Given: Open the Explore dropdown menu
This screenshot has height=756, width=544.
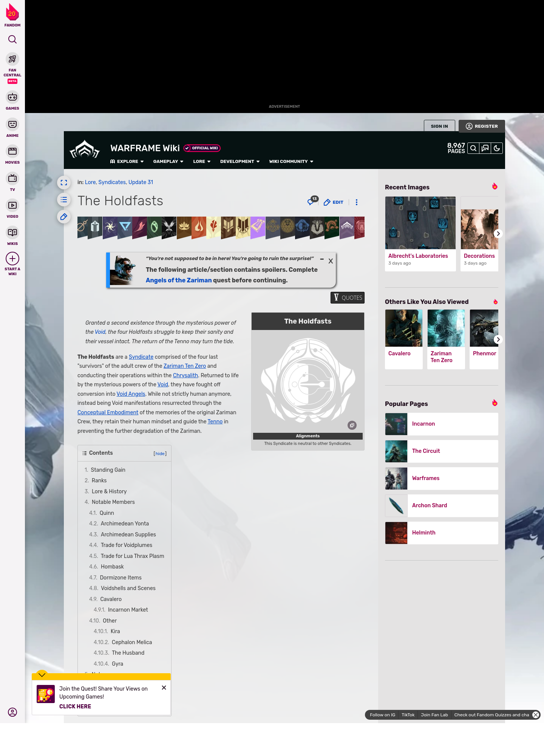Looking at the screenshot, I should click(127, 161).
